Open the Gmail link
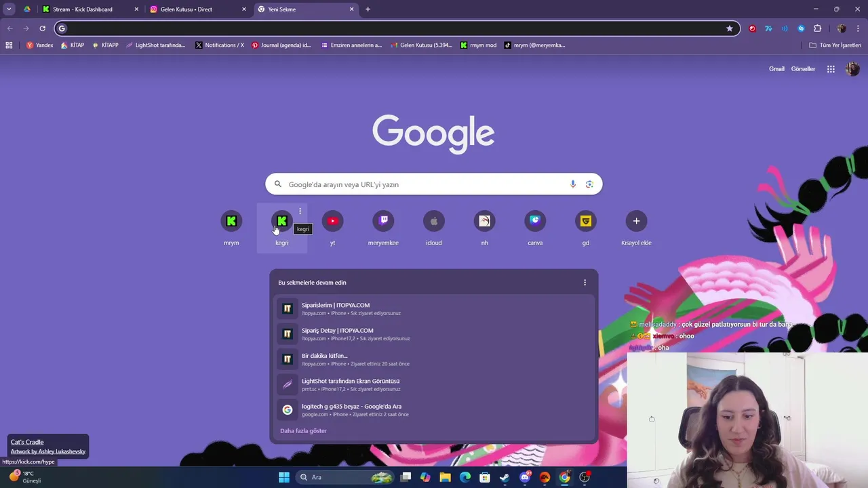 776,69
